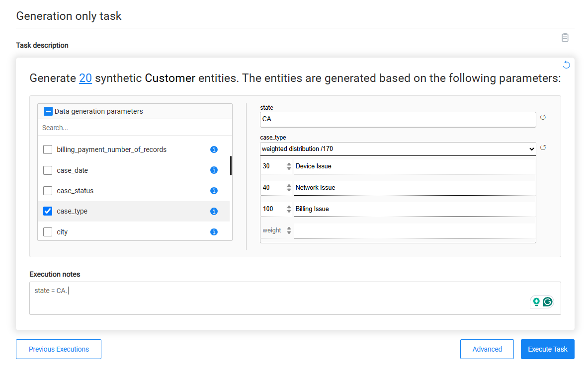Show info for case_status parameter
This screenshot has height=369, width=588.
click(214, 191)
